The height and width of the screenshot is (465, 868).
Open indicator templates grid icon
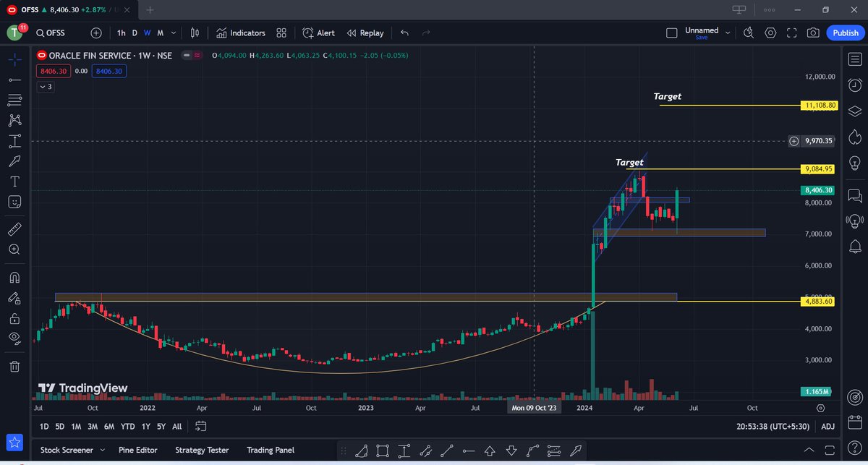pyautogui.click(x=281, y=33)
